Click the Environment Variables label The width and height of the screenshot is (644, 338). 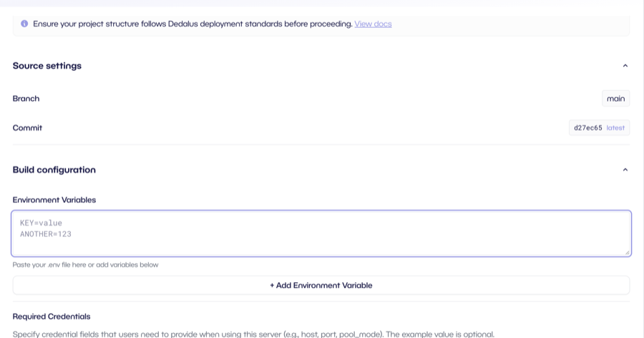click(x=54, y=200)
